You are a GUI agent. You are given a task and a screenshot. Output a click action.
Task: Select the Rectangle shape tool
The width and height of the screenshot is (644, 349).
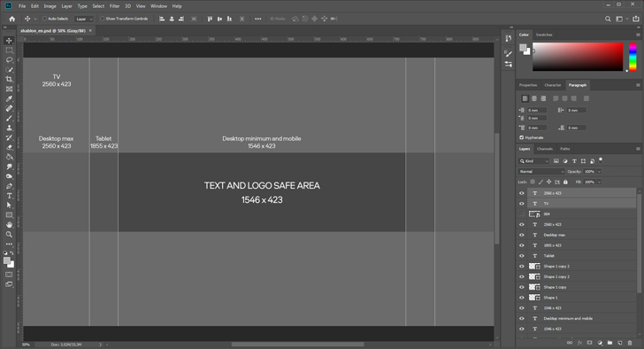(x=9, y=215)
